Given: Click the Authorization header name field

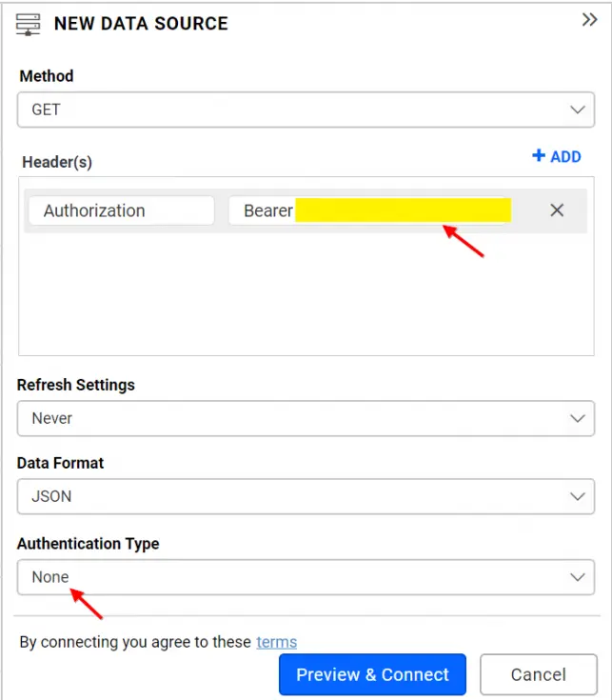Looking at the screenshot, I should pyautogui.click(x=121, y=210).
